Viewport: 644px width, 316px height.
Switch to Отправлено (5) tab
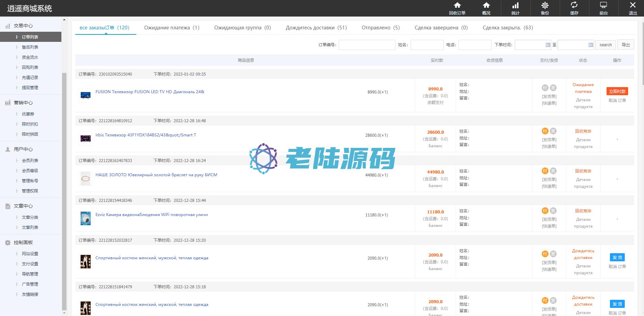[381, 28]
